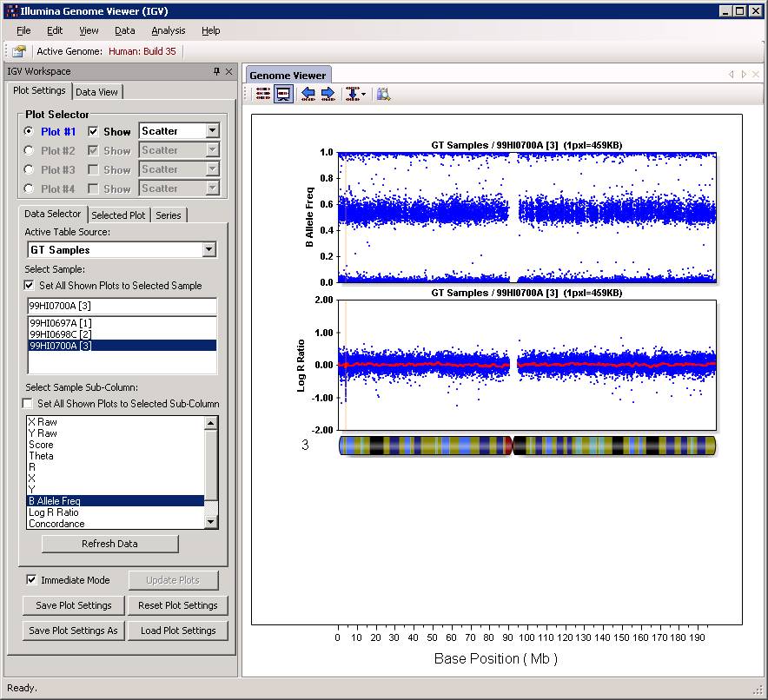Close the Genome Viewer document tab
This screenshot has width=768, height=700.
[x=756, y=75]
